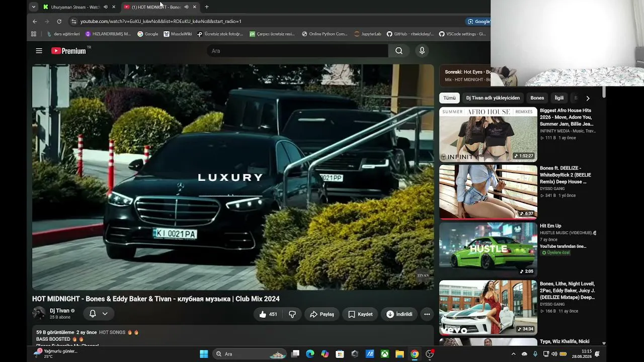The height and width of the screenshot is (362, 644).
Task: Open JupyterLab bookmark
Action: coord(368,34)
